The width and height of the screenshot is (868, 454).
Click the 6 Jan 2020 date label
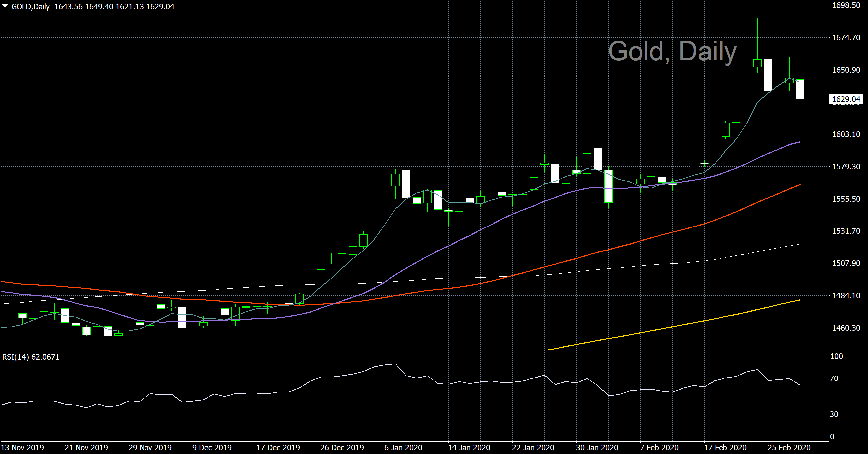pos(403,448)
